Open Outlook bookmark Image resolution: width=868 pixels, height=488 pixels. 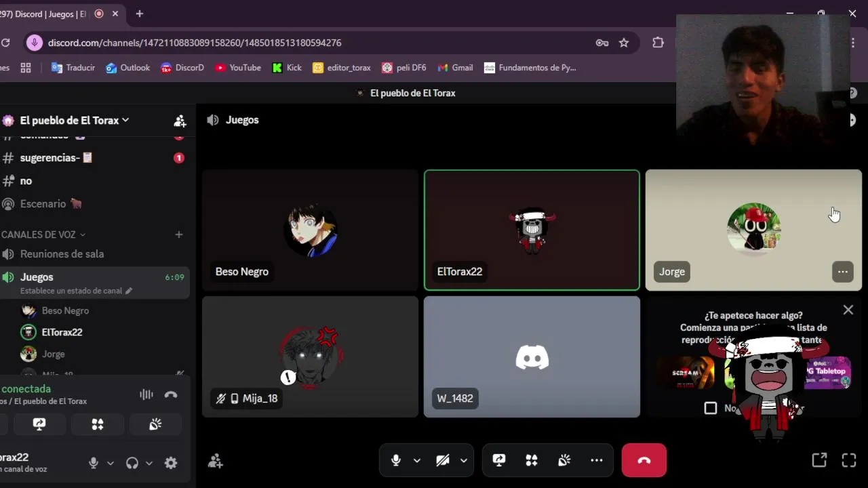click(x=128, y=68)
